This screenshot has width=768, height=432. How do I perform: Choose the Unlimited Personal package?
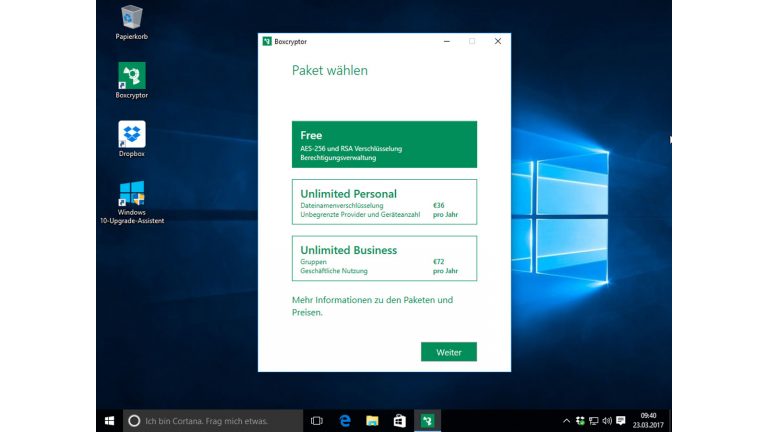point(384,202)
